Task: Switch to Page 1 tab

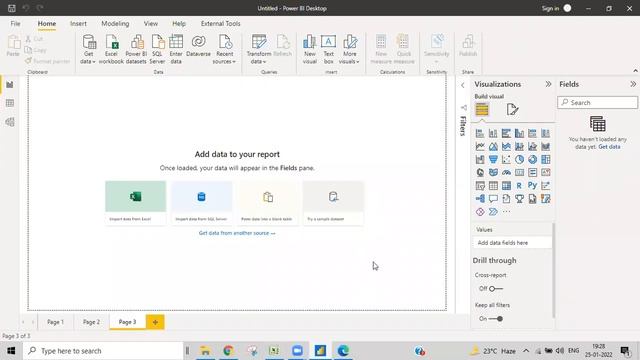Action: (56, 322)
